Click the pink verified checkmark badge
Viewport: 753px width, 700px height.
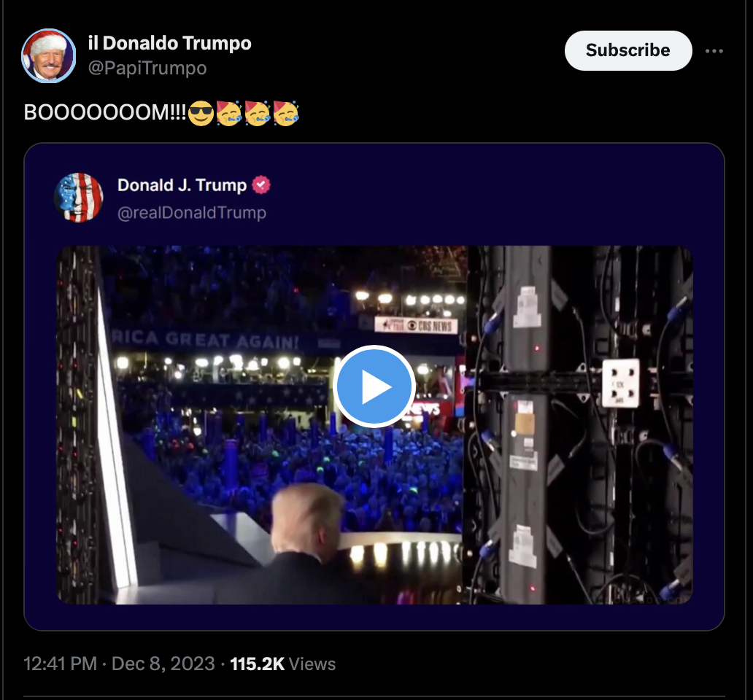(x=261, y=184)
